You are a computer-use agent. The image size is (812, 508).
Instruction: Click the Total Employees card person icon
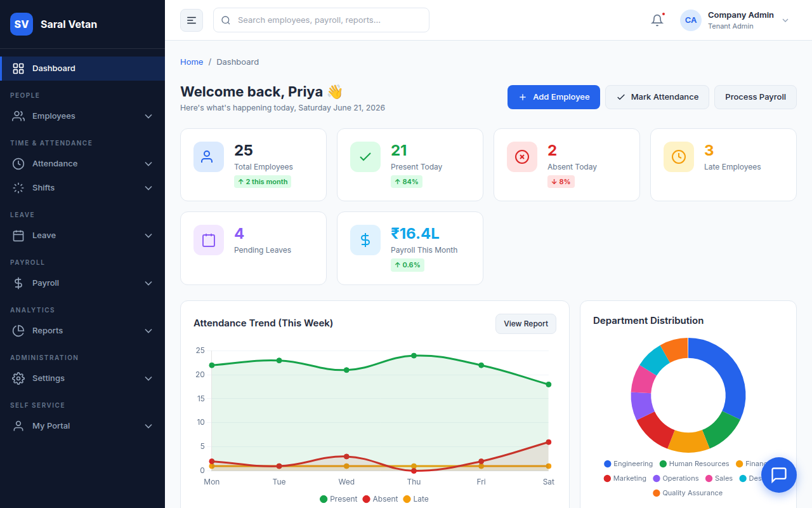coord(209,157)
